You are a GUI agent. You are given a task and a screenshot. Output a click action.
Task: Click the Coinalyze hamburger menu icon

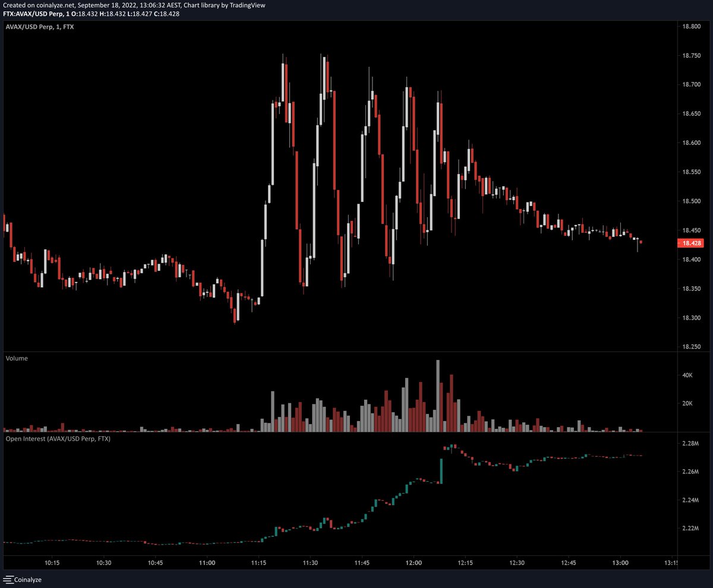coord(7,579)
